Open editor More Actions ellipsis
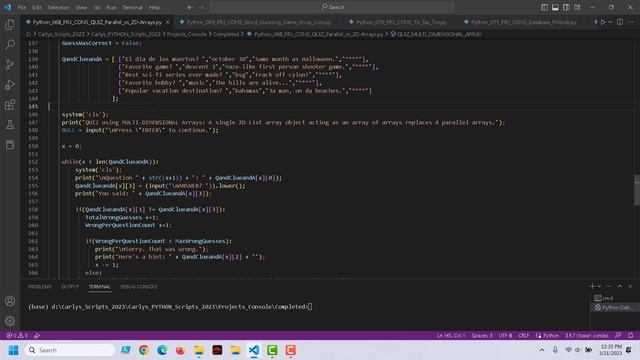 [x=631, y=22]
